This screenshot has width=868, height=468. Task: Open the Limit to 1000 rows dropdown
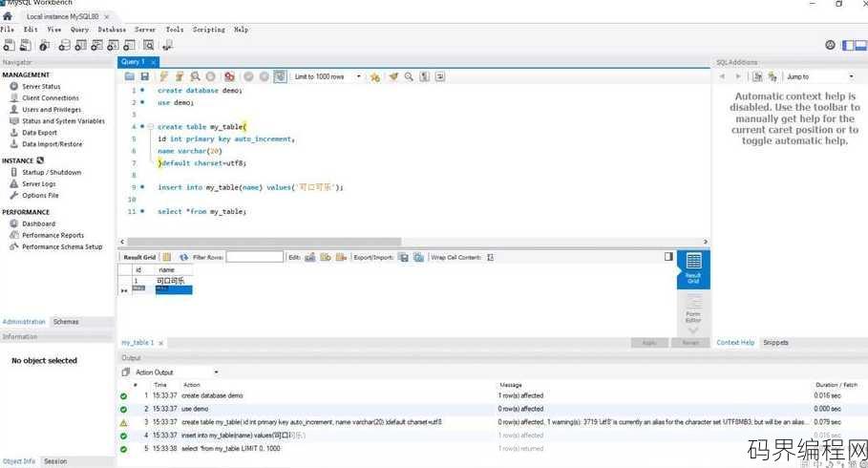pos(359,76)
